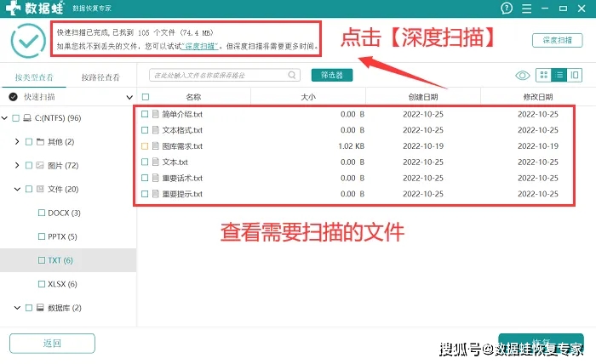Click the file icon of 图库需求.txt

pyautogui.click(x=156, y=146)
